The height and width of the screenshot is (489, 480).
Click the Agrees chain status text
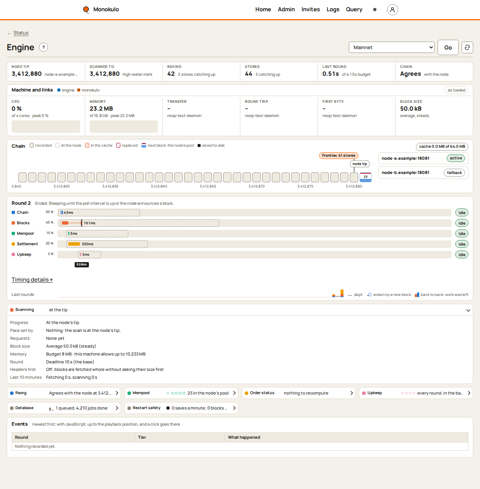410,74
